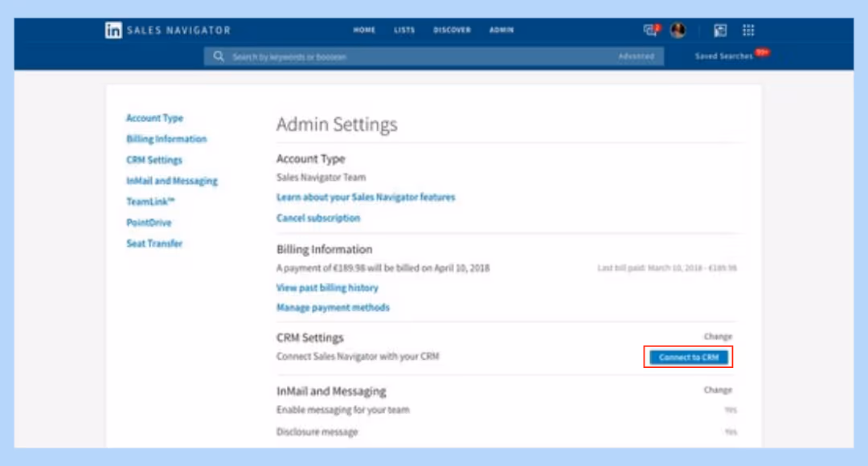Focus the keyword search field
Screen dimensions: 868x466
coord(433,56)
